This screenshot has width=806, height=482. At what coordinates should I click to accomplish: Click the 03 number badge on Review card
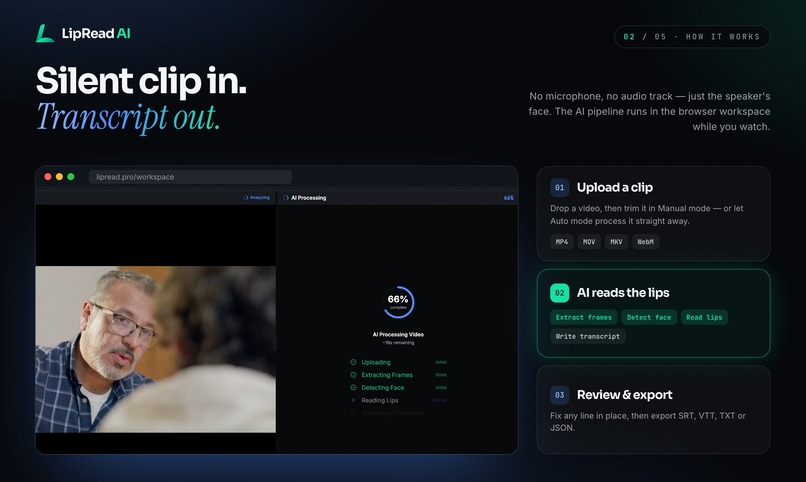(x=560, y=395)
